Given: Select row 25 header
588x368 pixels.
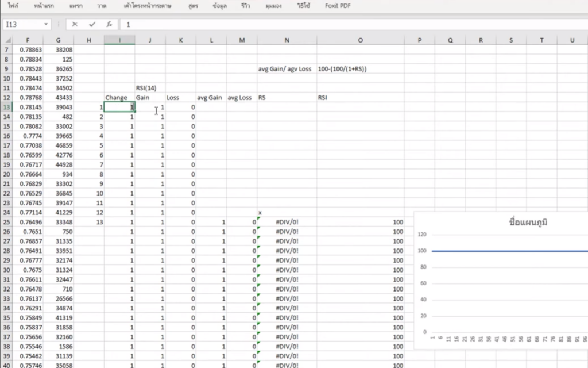Looking at the screenshot, I should pos(7,222).
